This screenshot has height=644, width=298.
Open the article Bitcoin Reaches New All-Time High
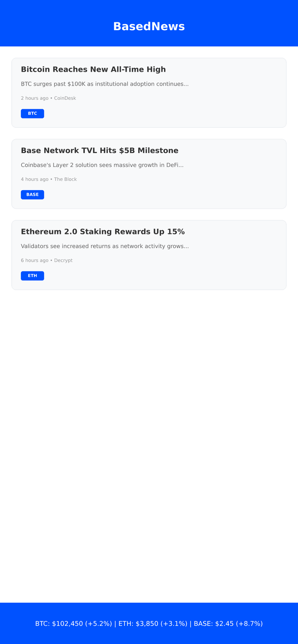pyautogui.click(x=93, y=69)
